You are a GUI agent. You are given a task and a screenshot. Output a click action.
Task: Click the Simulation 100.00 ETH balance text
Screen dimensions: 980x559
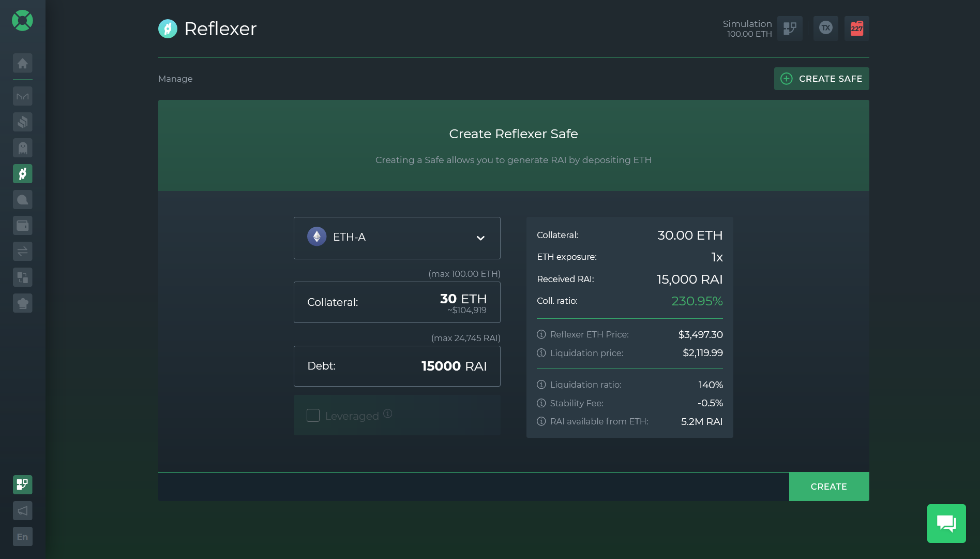747,28
